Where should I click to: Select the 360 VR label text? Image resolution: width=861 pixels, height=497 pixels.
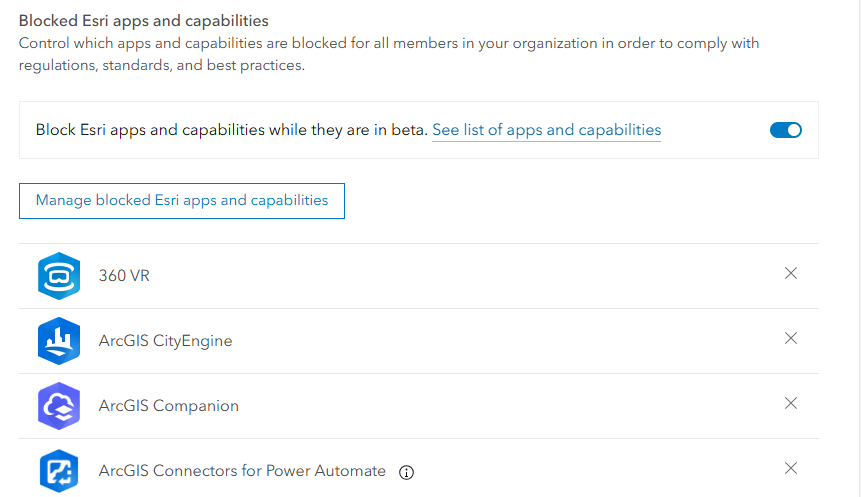pos(124,276)
